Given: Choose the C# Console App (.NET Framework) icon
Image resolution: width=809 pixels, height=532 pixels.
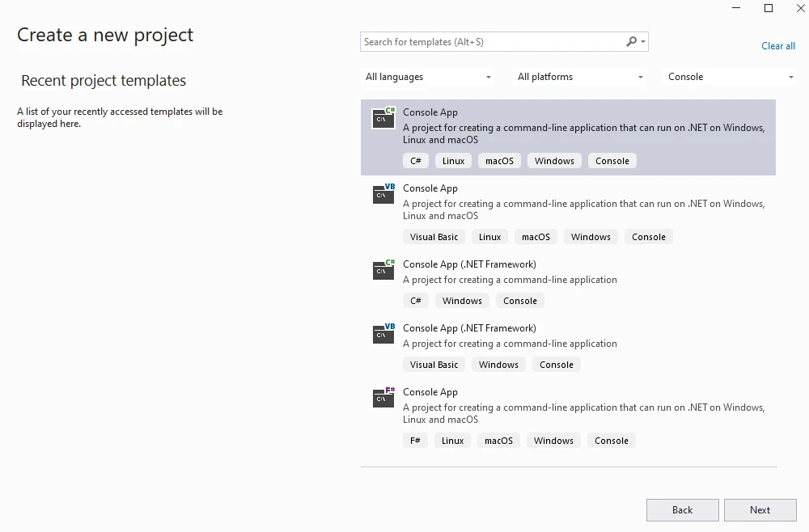Looking at the screenshot, I should click(x=383, y=270).
